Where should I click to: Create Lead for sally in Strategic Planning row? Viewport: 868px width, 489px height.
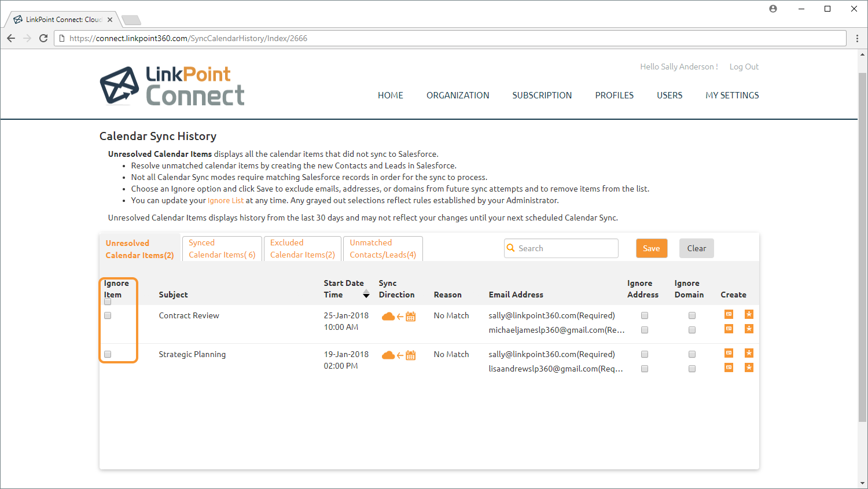(749, 353)
